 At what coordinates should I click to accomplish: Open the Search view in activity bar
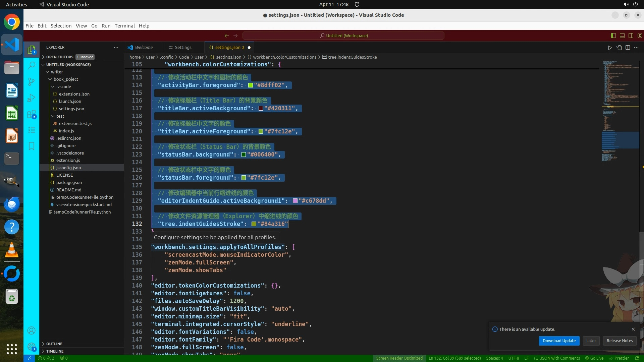pyautogui.click(x=32, y=65)
